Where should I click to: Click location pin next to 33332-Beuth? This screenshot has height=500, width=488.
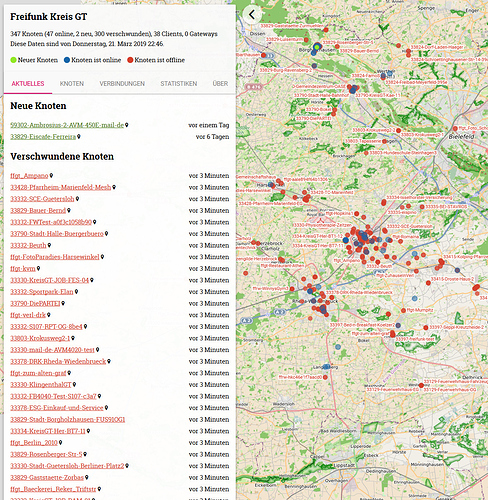[49, 245]
